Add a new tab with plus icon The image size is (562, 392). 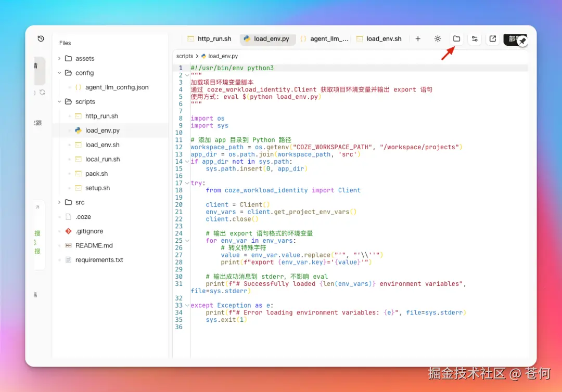[418, 38]
